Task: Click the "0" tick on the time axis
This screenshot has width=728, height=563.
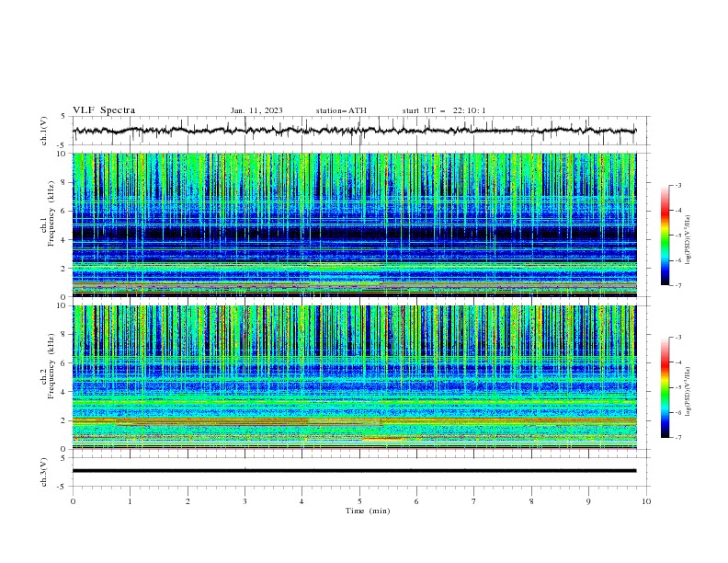Action: point(73,501)
